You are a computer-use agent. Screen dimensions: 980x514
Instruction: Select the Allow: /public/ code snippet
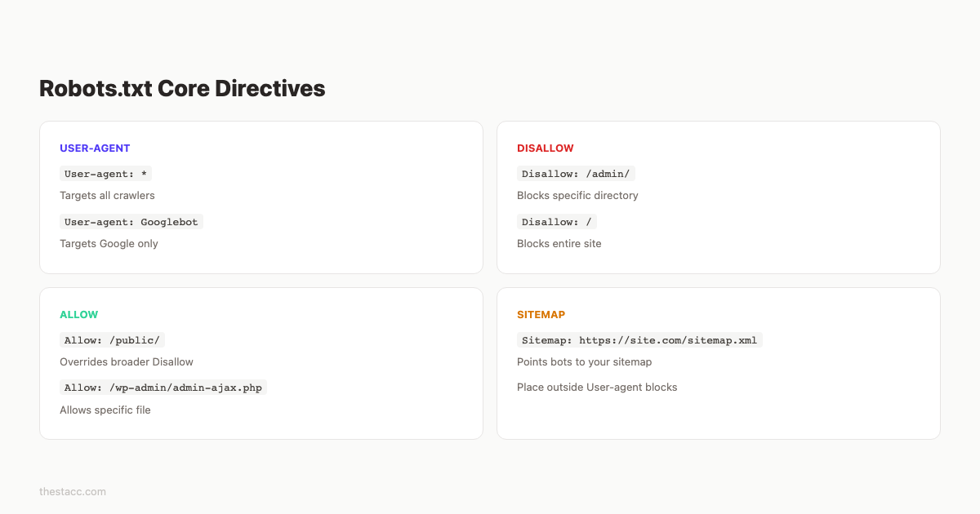point(112,339)
